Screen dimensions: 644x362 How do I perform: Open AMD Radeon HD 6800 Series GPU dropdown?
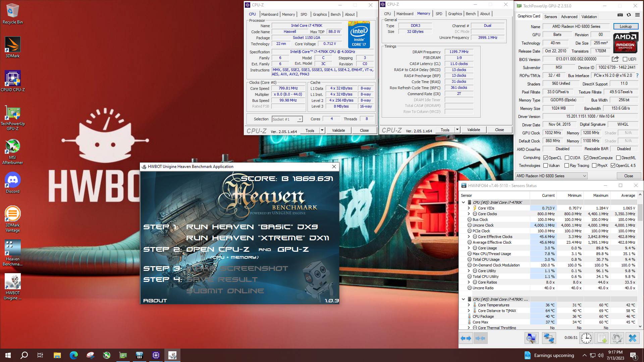click(x=551, y=176)
